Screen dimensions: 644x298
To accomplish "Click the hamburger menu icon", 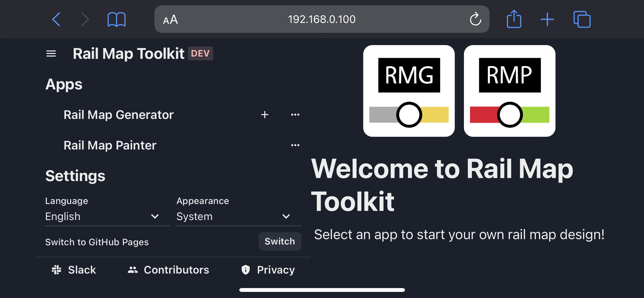I will [51, 53].
